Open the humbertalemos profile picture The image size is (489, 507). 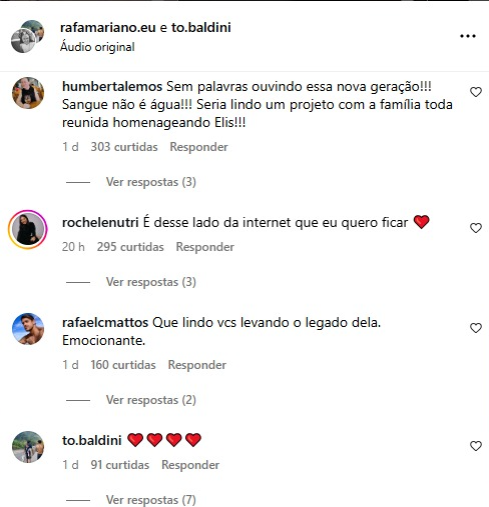[x=28, y=93]
